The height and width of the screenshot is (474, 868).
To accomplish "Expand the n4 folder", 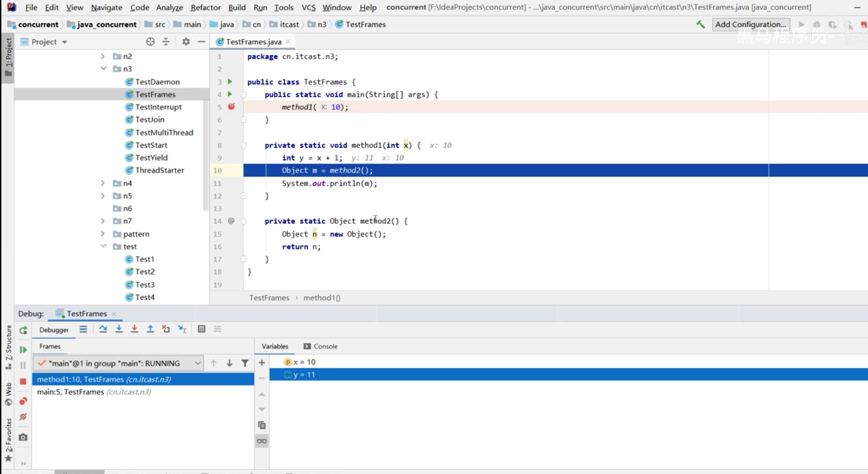I will point(103,183).
